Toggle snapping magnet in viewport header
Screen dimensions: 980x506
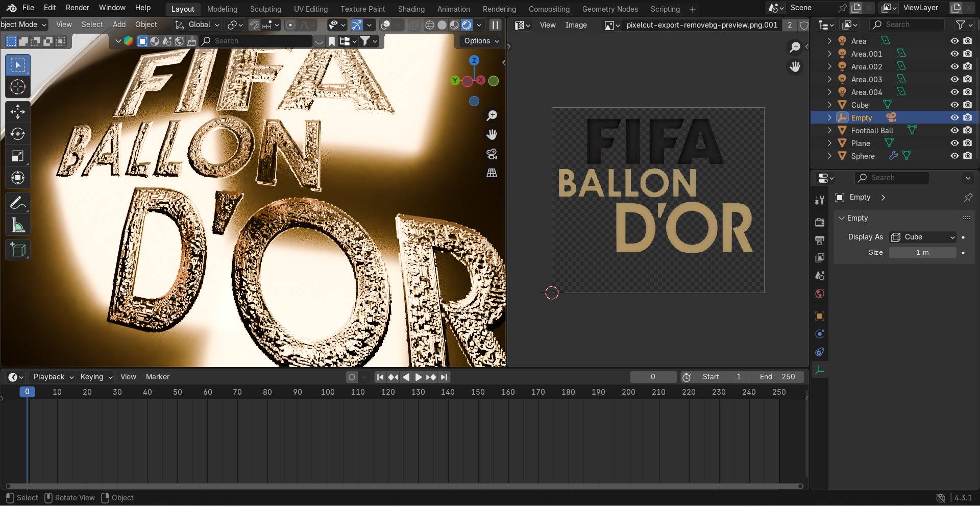click(x=254, y=25)
